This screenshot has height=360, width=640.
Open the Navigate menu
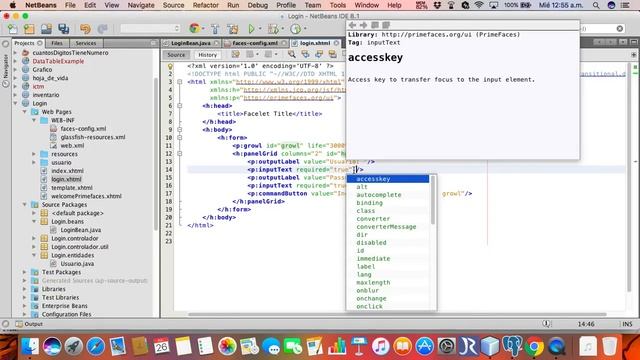pyautogui.click(x=141, y=5)
